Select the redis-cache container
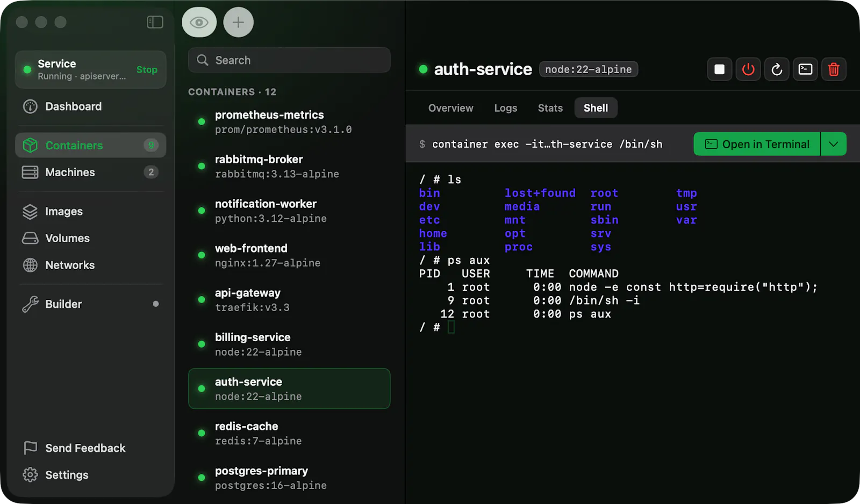The image size is (860, 504). 289,433
